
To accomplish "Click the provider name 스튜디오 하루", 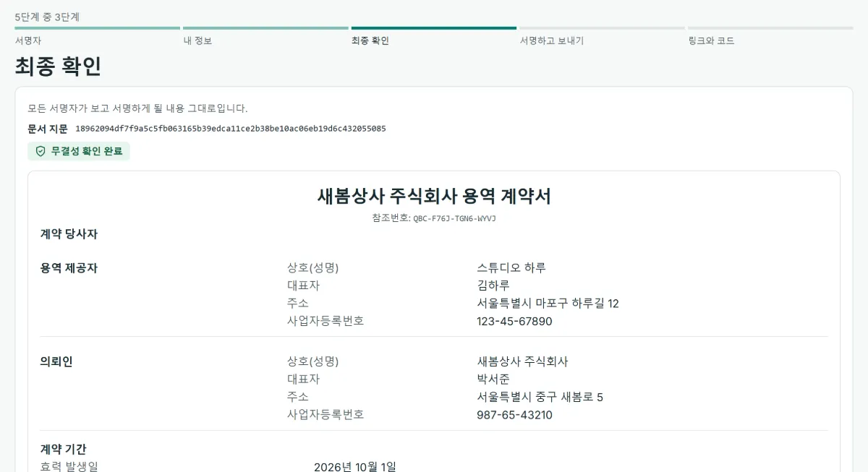I will point(511,267).
